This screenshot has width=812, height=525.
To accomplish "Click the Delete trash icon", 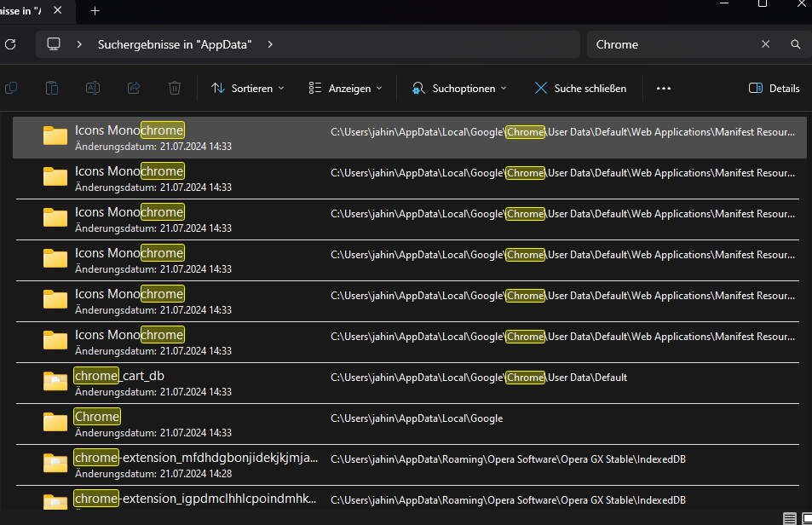I will (175, 88).
